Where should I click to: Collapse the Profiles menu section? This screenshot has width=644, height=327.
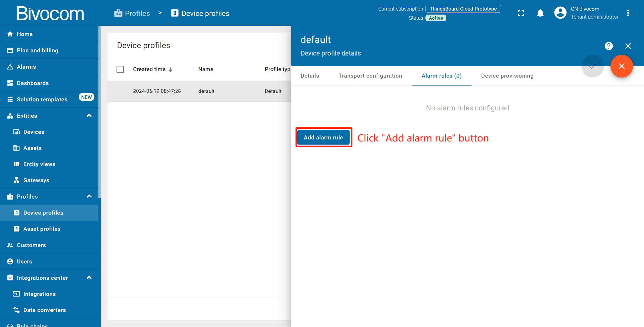pyautogui.click(x=89, y=196)
